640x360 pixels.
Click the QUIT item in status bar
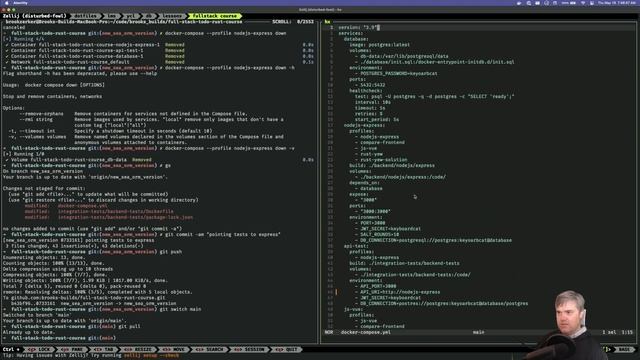click(286, 349)
